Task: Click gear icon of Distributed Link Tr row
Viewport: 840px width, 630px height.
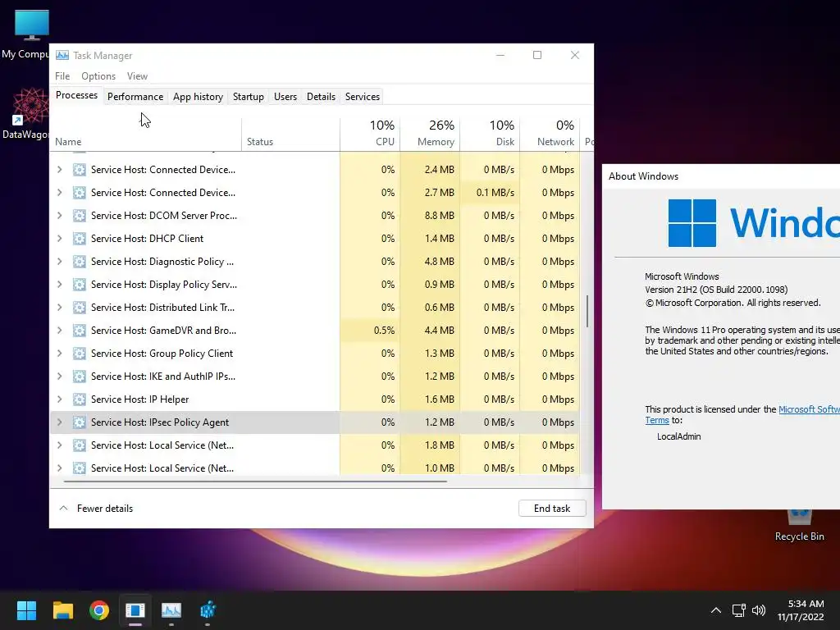Action: point(80,308)
